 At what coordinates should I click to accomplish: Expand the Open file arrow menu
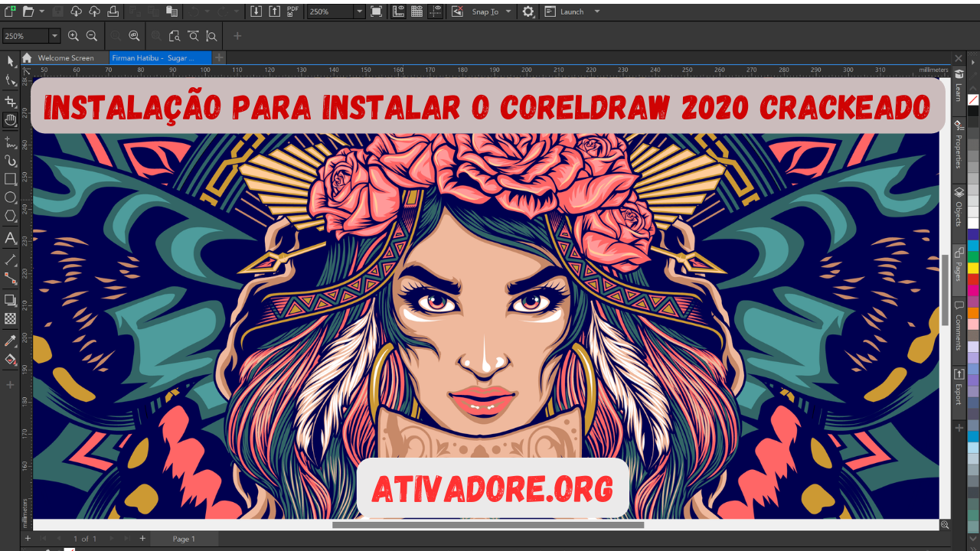41,11
